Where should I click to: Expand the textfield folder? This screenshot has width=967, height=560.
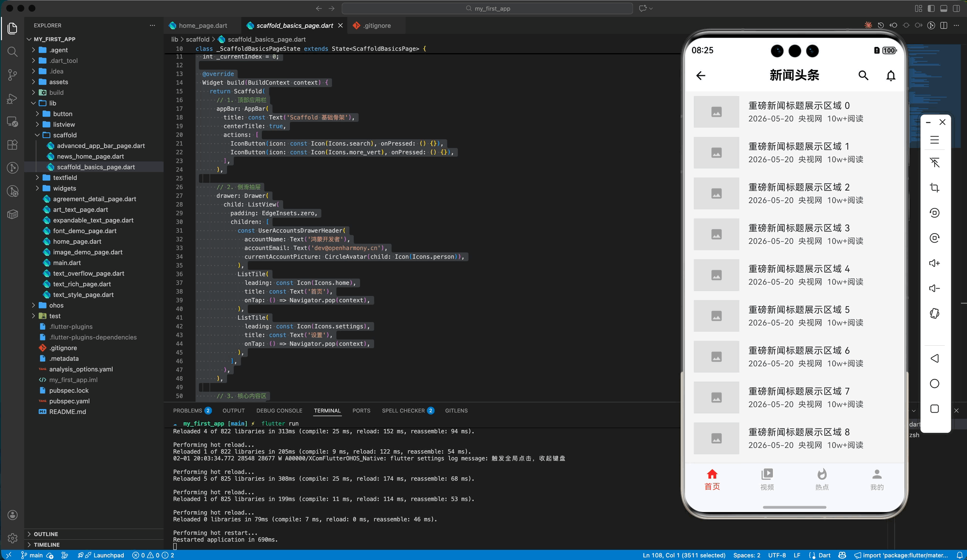(65, 177)
